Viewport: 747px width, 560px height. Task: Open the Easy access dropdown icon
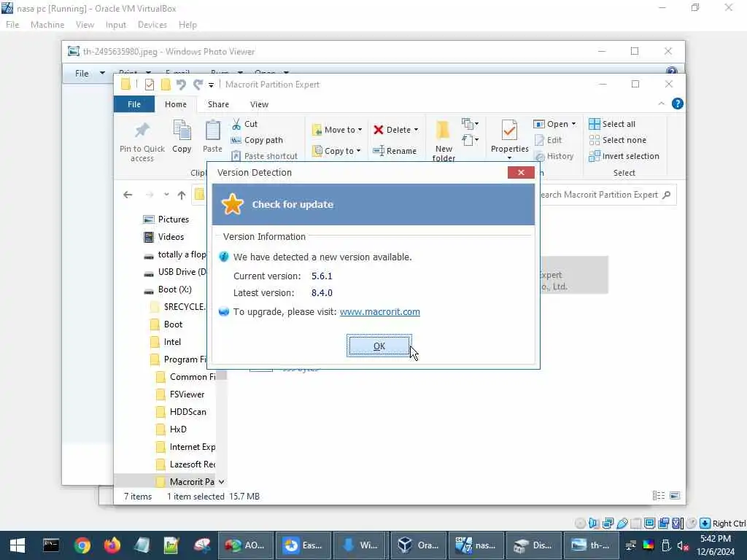click(471, 139)
